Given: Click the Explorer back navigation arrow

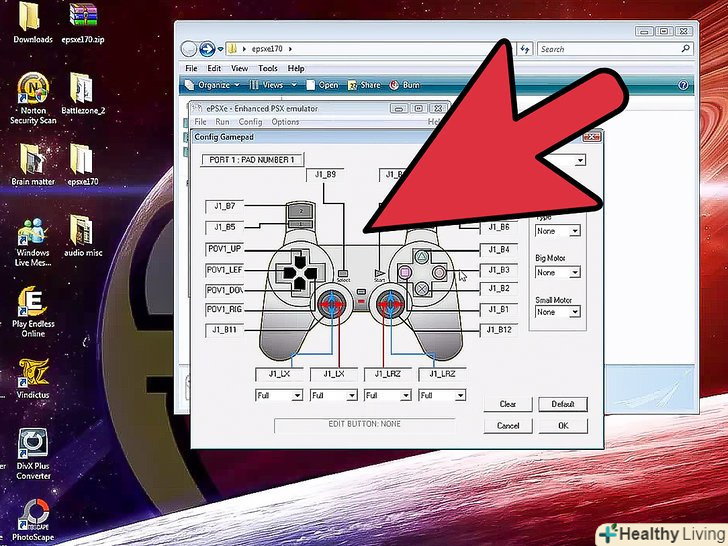Looking at the screenshot, I should [188, 49].
